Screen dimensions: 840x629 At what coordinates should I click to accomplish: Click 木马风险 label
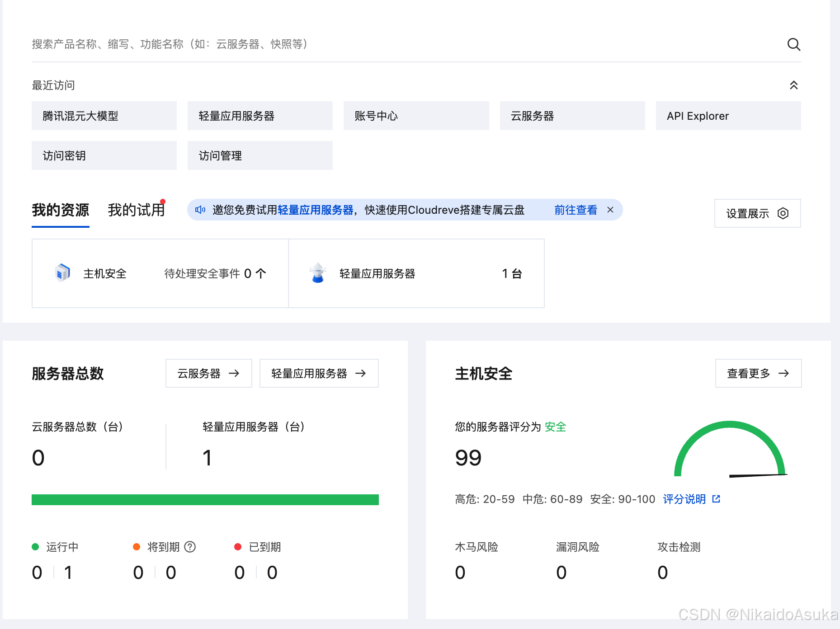477,547
